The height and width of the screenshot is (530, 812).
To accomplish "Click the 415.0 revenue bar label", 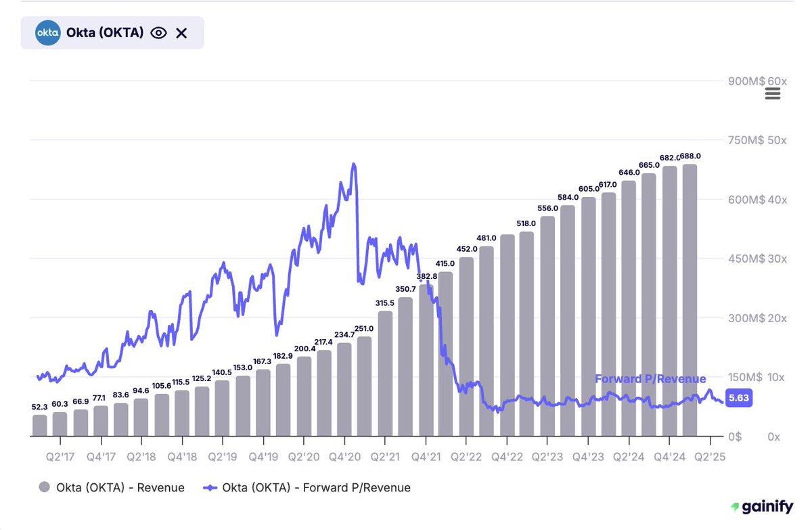I will tap(446, 264).
